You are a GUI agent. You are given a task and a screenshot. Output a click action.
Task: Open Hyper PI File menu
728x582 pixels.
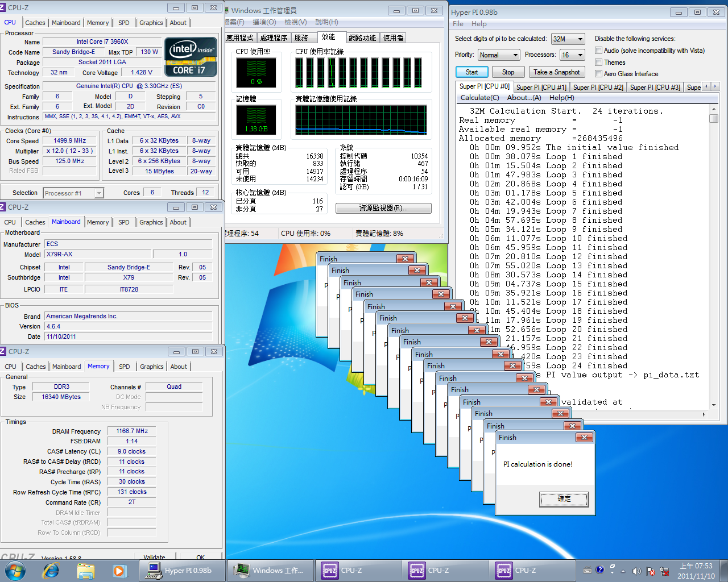(458, 24)
